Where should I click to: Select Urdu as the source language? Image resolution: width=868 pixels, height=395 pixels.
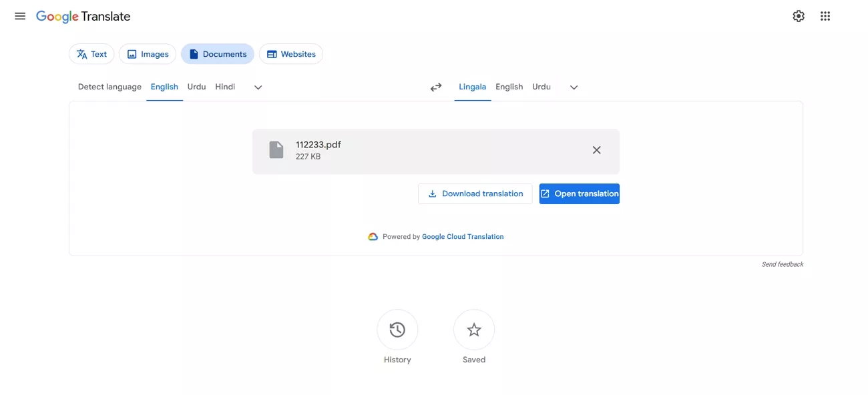196,87
